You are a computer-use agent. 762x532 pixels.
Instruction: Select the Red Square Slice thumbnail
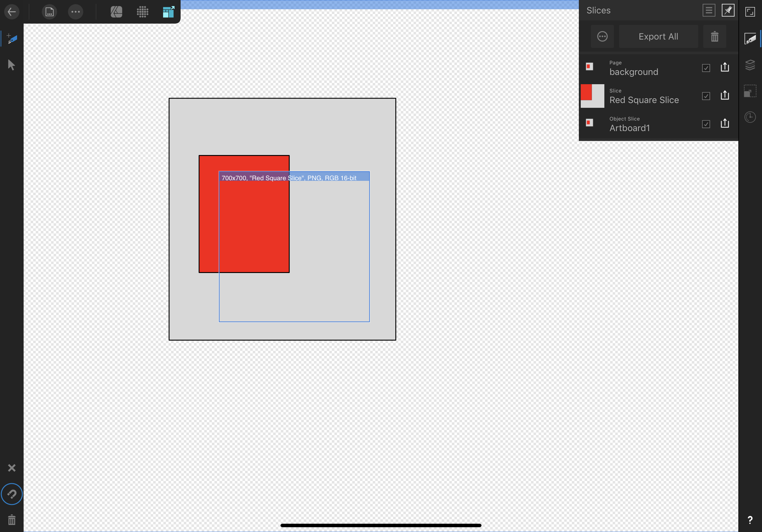pos(593,96)
